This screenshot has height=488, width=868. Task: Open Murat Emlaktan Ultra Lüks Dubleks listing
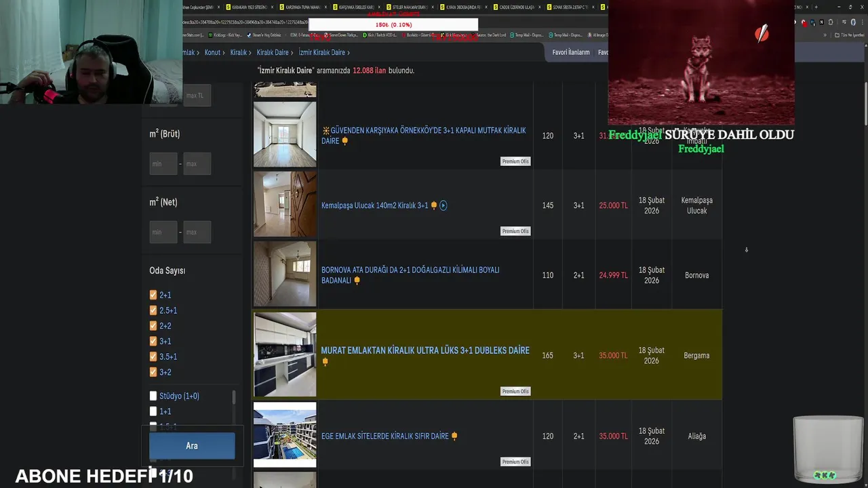[425, 350]
